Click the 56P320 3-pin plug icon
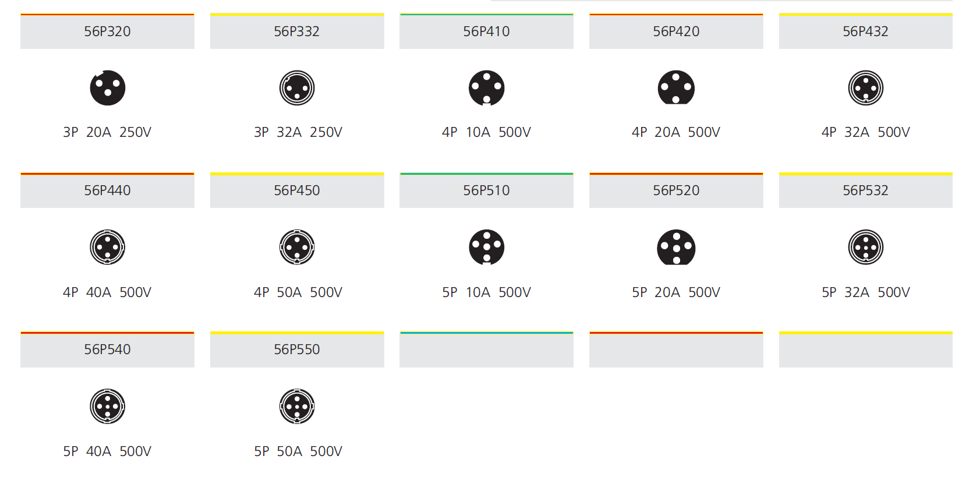980x477 pixels. click(x=108, y=88)
